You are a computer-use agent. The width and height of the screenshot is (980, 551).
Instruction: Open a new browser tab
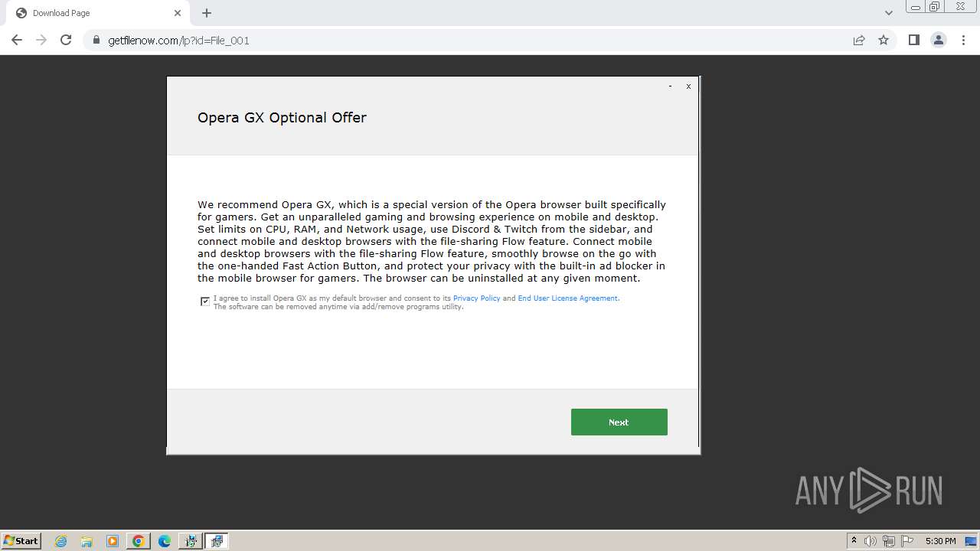207,13
